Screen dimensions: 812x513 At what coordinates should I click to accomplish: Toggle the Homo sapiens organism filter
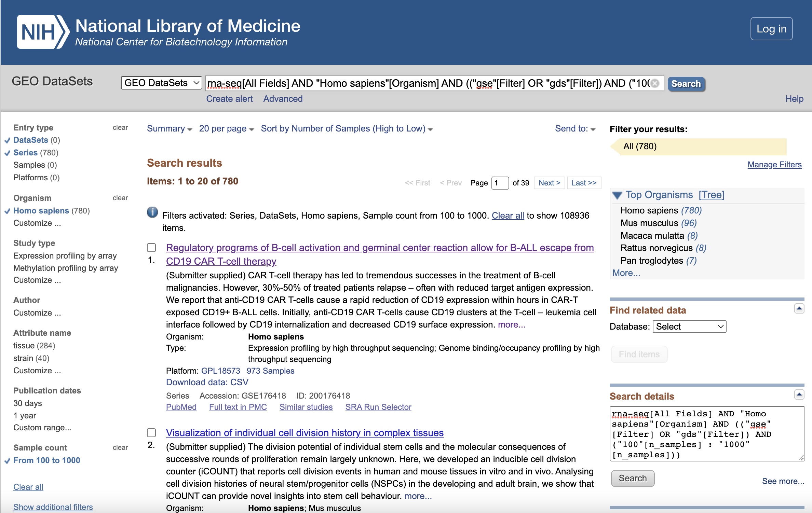[41, 210]
